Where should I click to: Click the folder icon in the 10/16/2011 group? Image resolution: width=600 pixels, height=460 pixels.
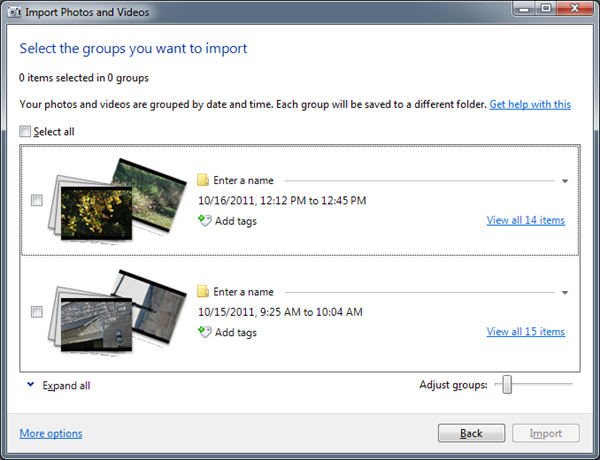203,181
